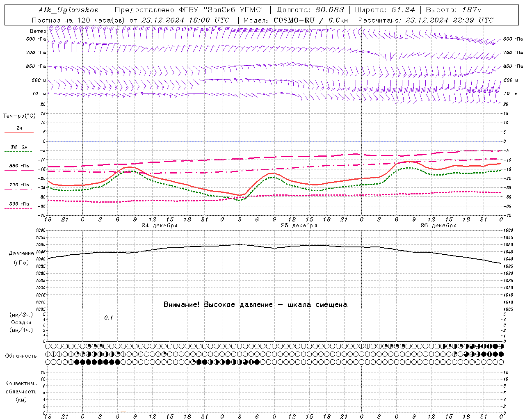
Task: Click the 0.1 precipitation value
Action: [108, 317]
